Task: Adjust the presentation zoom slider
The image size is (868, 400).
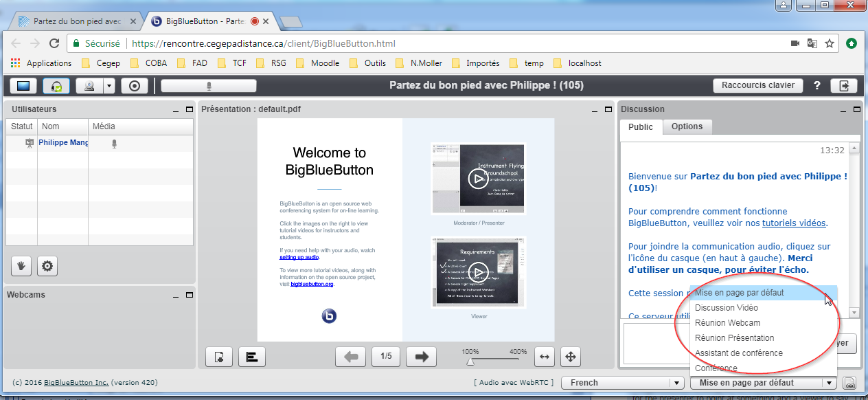Action: (x=470, y=361)
